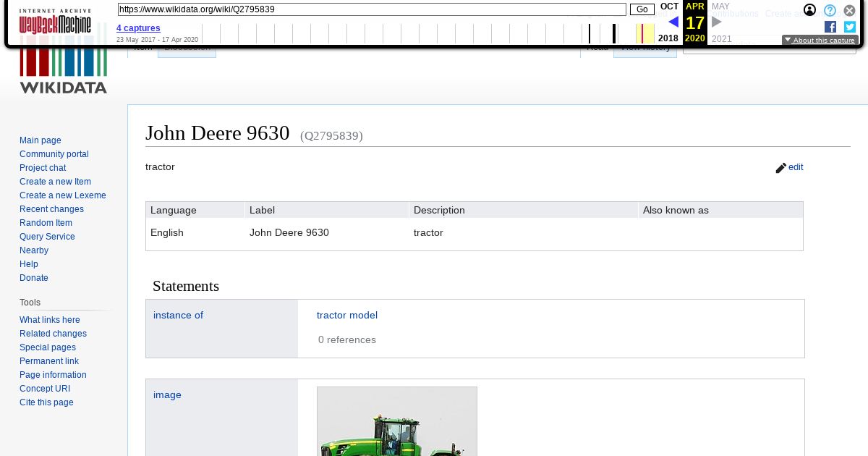Close the Wayback toolbar

pos(849,10)
